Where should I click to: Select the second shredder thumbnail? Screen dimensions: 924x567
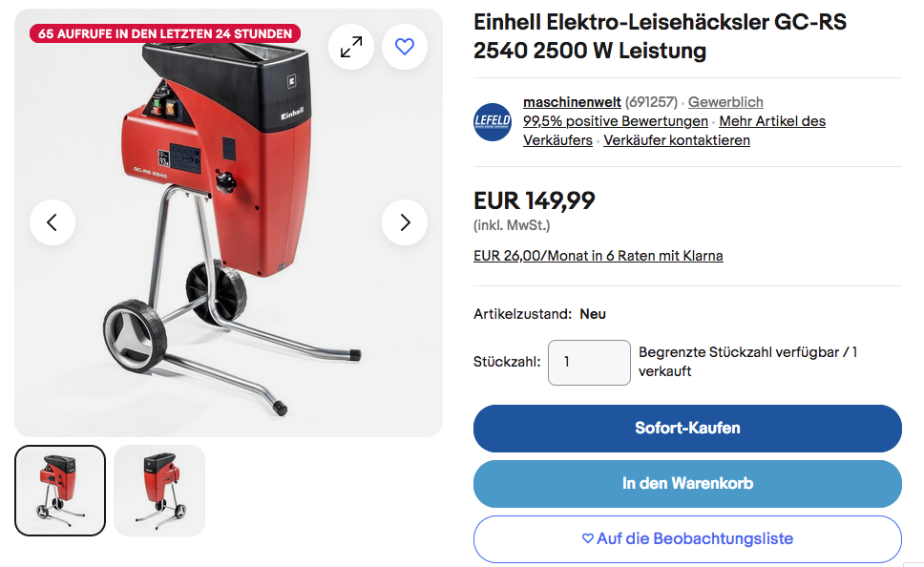[159, 491]
